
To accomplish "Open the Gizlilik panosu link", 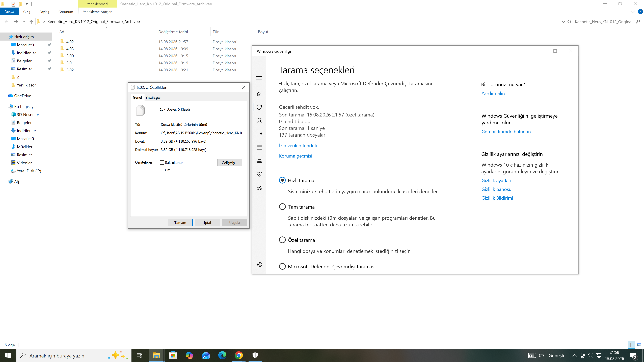I will tap(496, 189).
